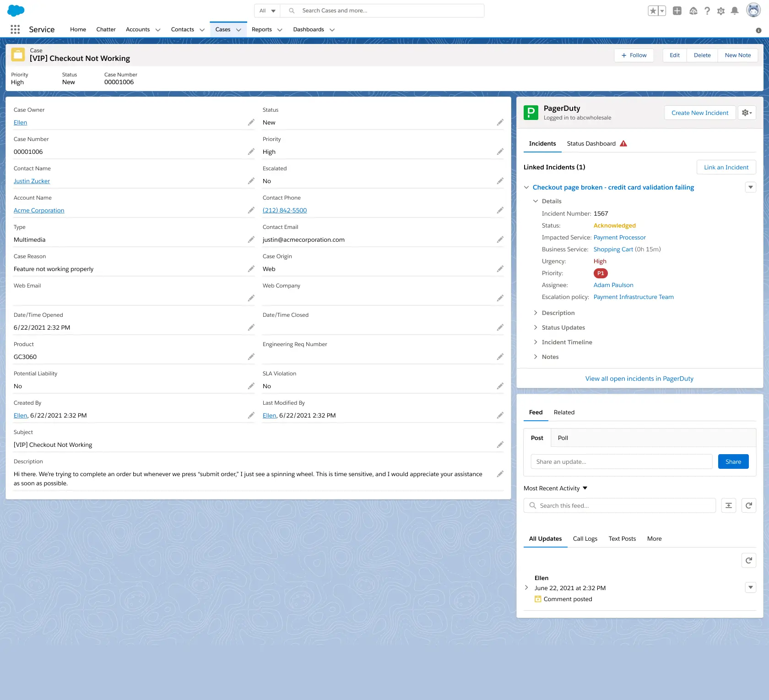Click the Search Cases global search box

382,11
